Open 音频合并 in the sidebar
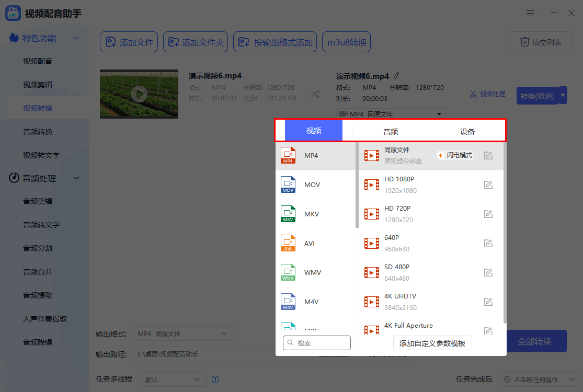The height and width of the screenshot is (392, 583). [x=38, y=272]
